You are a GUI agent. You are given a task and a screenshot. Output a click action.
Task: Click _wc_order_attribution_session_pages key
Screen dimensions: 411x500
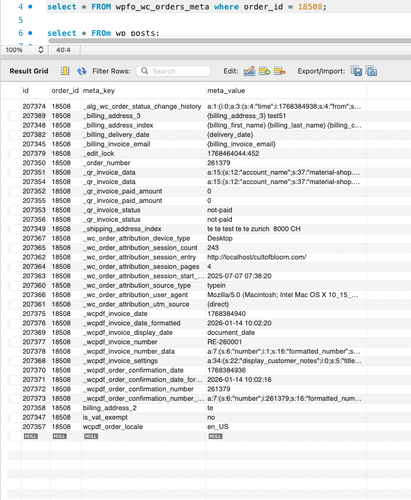coord(143,266)
